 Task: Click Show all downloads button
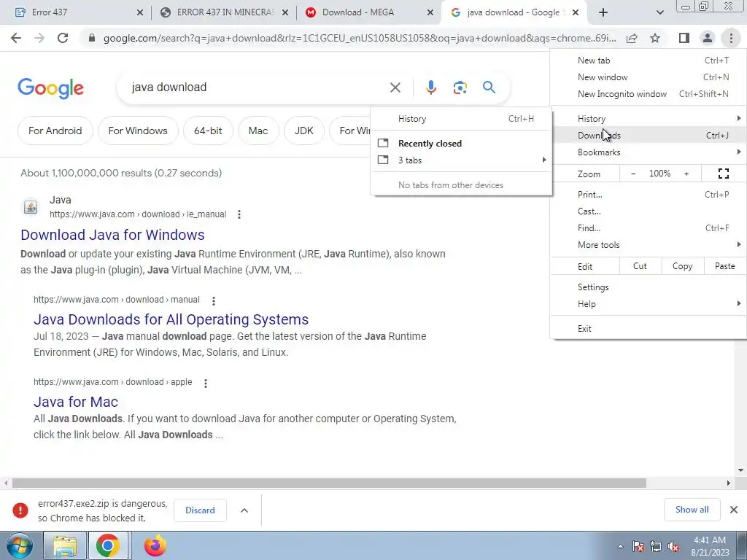point(692,510)
